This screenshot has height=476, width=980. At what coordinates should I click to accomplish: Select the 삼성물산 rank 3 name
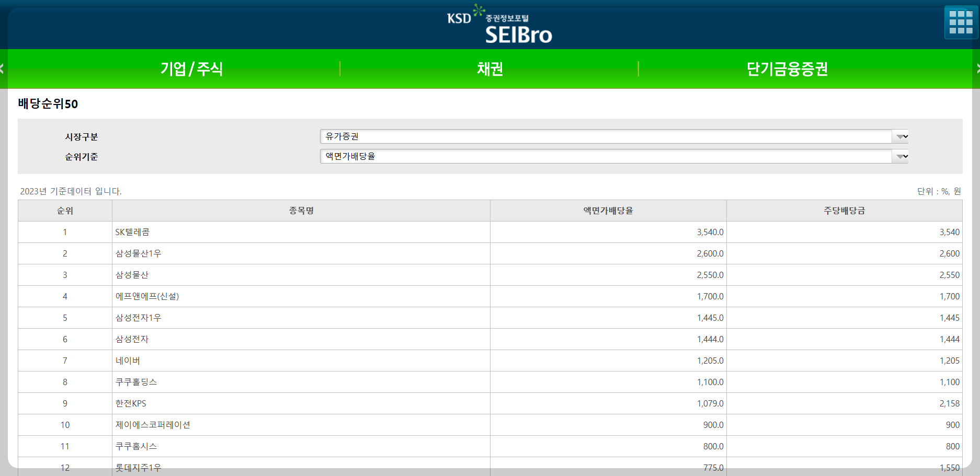pos(132,275)
